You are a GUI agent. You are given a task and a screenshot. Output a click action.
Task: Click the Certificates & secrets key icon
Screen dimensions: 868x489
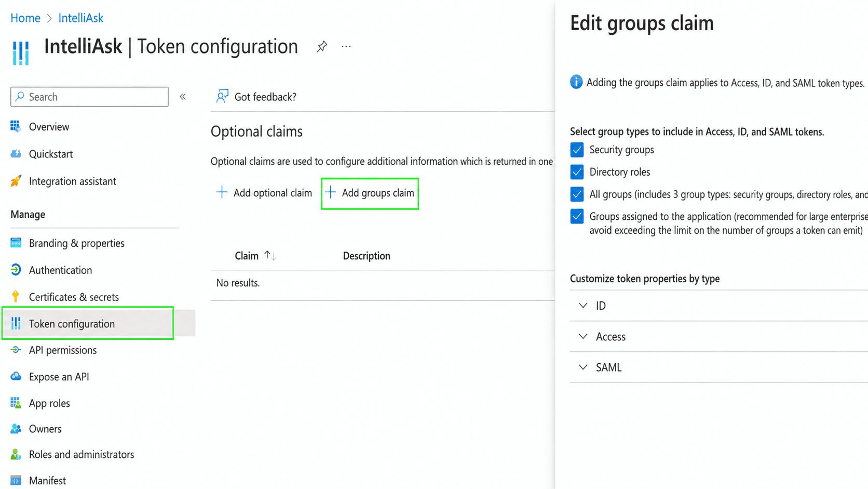coord(16,297)
